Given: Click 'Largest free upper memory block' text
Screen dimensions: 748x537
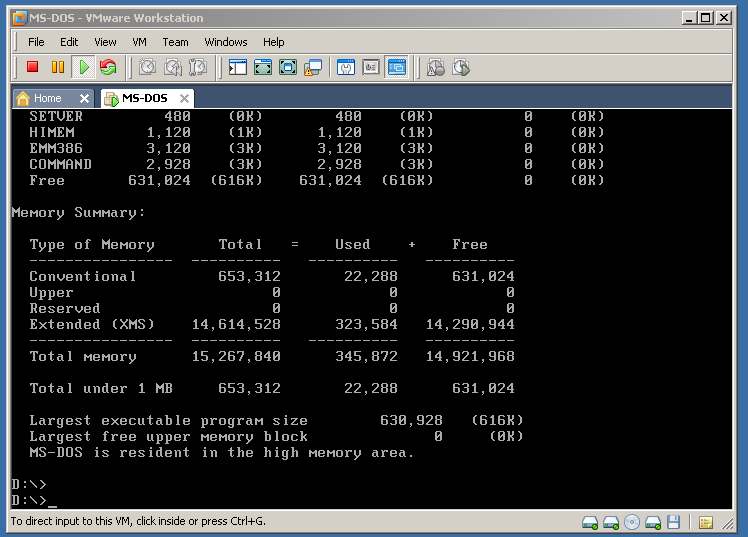Looking at the screenshot, I should click(x=168, y=436).
